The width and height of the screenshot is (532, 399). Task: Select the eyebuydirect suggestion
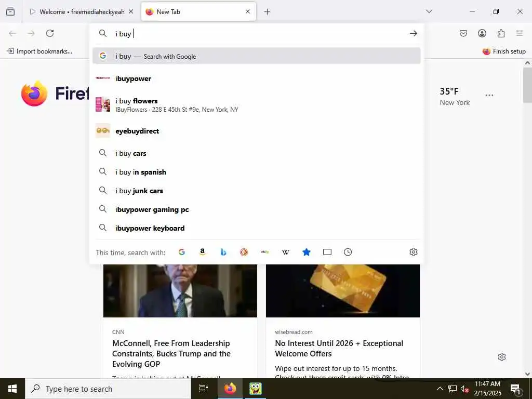257,131
